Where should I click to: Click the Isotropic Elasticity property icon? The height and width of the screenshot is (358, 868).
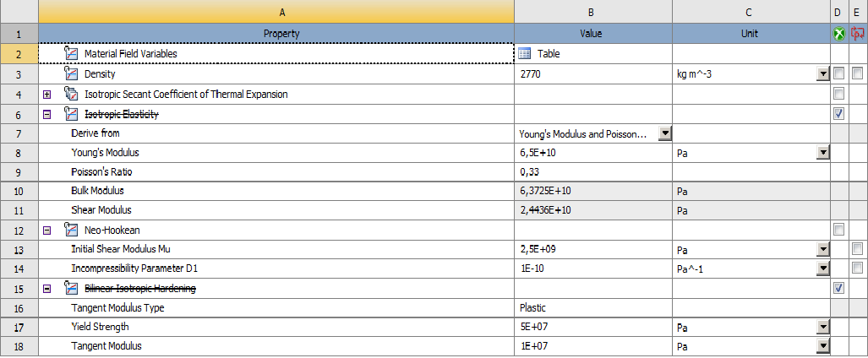pos(71,115)
